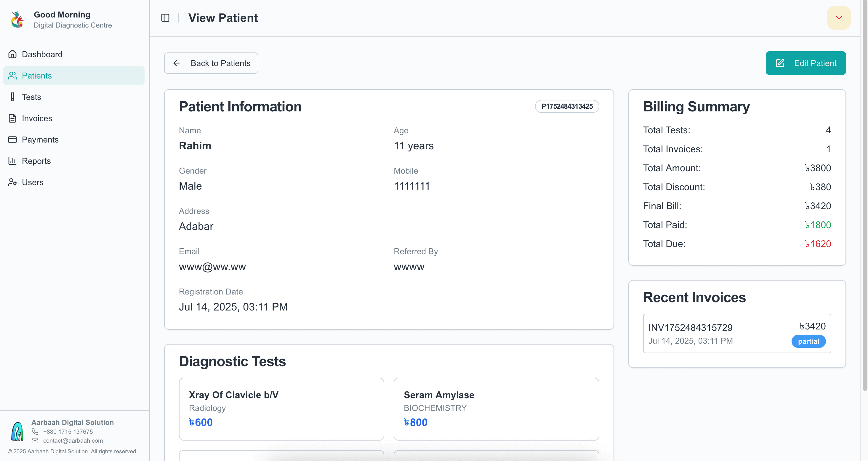Screen dimensions: 868x461
Task: Open Users menu entry
Action: click(74, 182)
